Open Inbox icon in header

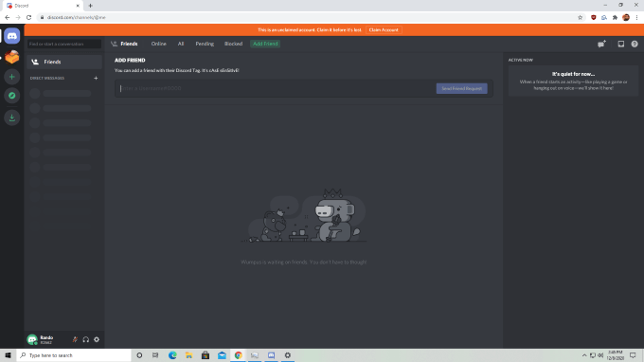click(621, 44)
